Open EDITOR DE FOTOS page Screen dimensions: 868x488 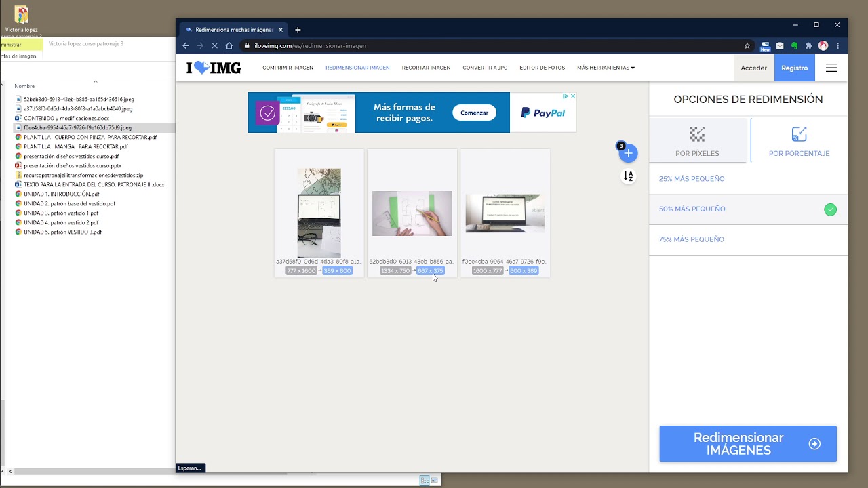coord(542,68)
